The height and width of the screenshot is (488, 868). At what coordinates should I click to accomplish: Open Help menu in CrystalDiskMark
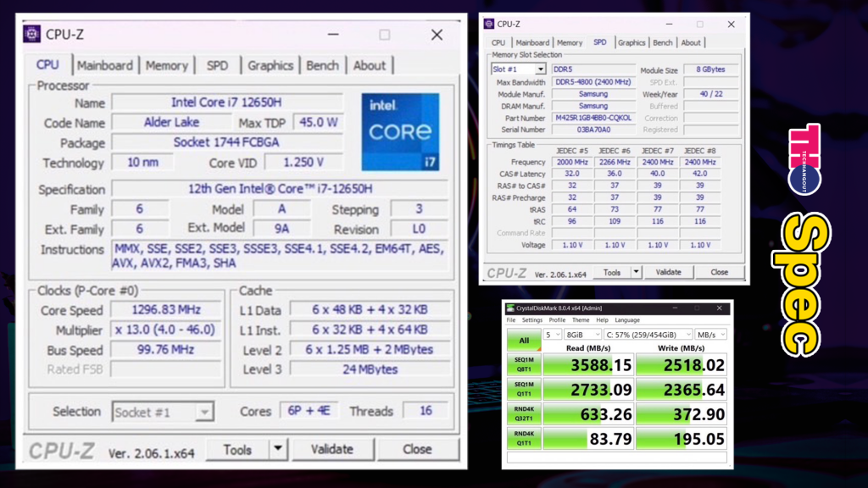(602, 319)
